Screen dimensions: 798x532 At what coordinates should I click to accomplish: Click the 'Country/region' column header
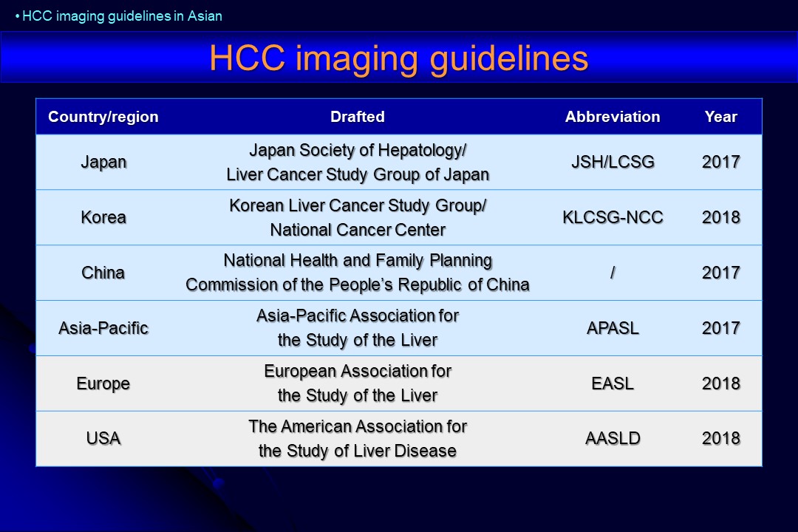point(103,117)
